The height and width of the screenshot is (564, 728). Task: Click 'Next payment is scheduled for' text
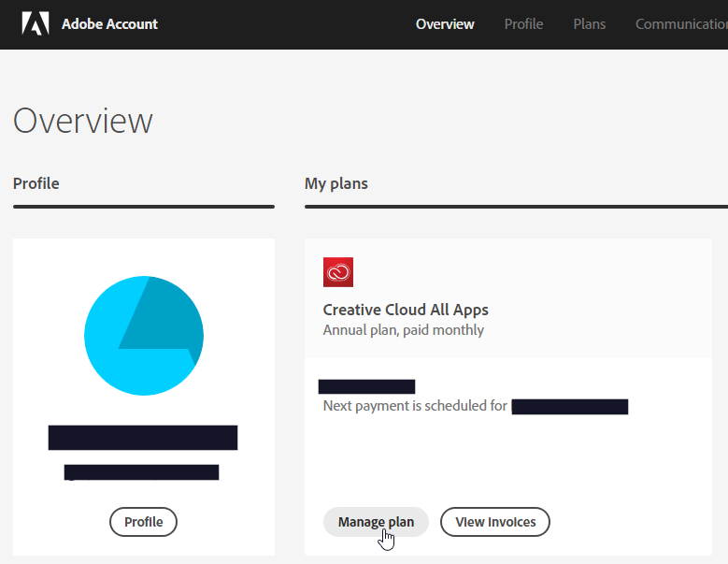coord(415,406)
